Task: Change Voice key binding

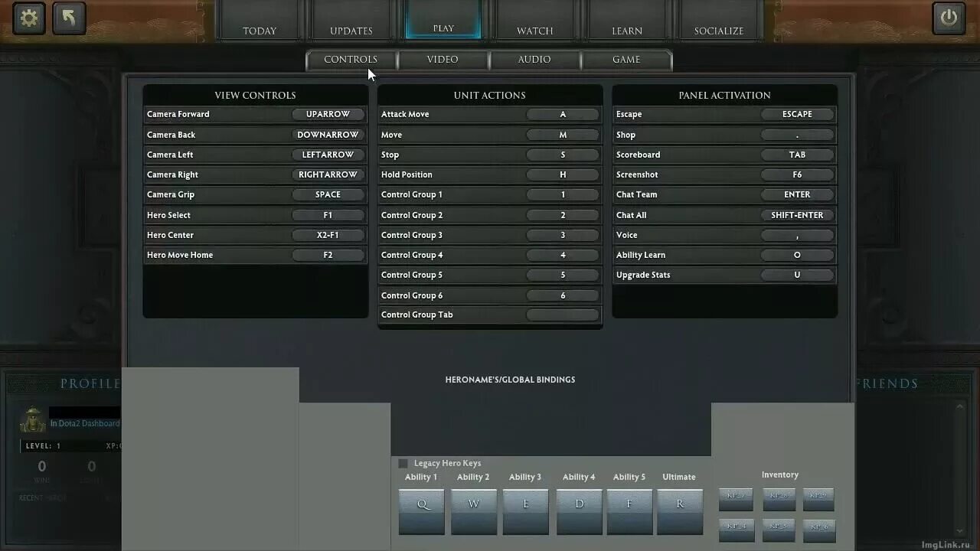Action: click(x=797, y=235)
